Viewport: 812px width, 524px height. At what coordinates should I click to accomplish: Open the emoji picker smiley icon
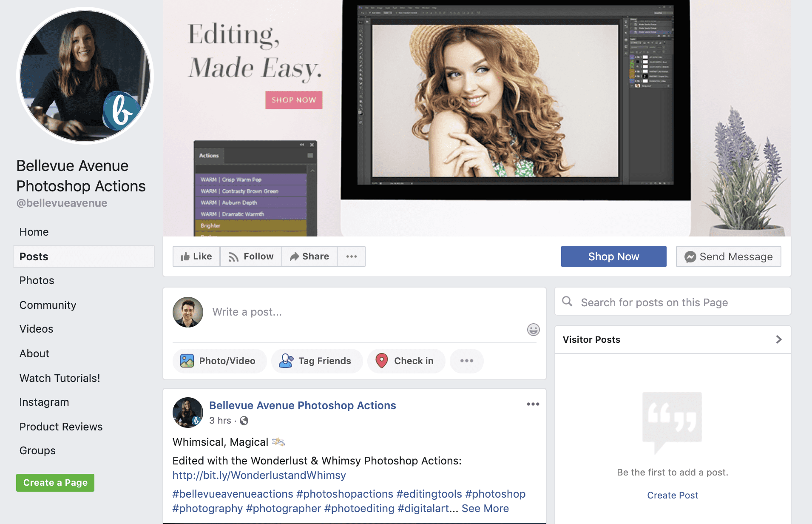click(533, 330)
